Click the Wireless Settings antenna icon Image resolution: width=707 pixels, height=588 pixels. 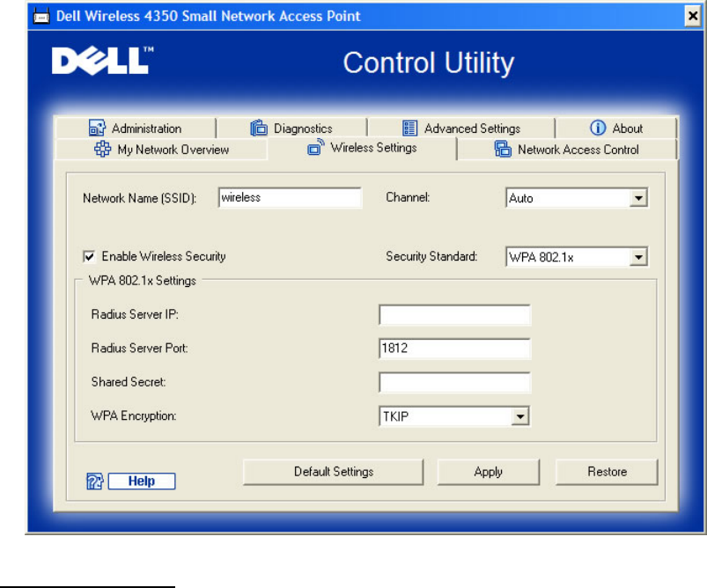[315, 147]
